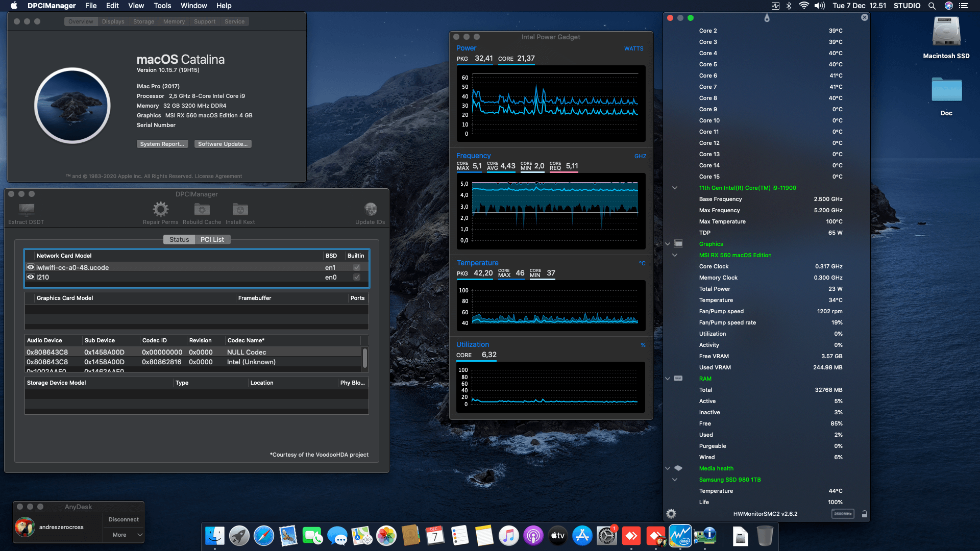Screen dimensions: 980x551
Task: Open the Support tab in About This Mac
Action: [205, 21]
